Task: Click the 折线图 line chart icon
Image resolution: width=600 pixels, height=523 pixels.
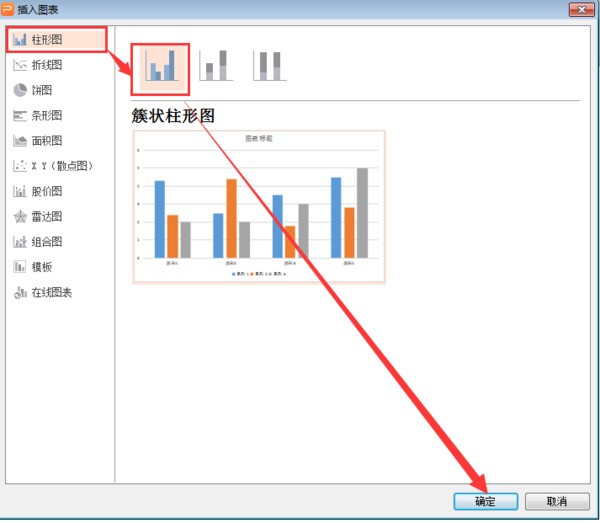Action: 20,65
